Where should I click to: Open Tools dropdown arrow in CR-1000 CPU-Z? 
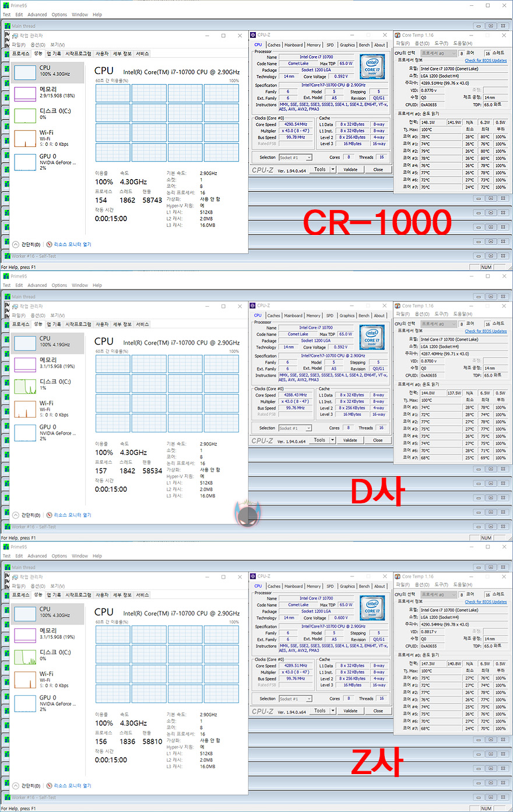[333, 169]
